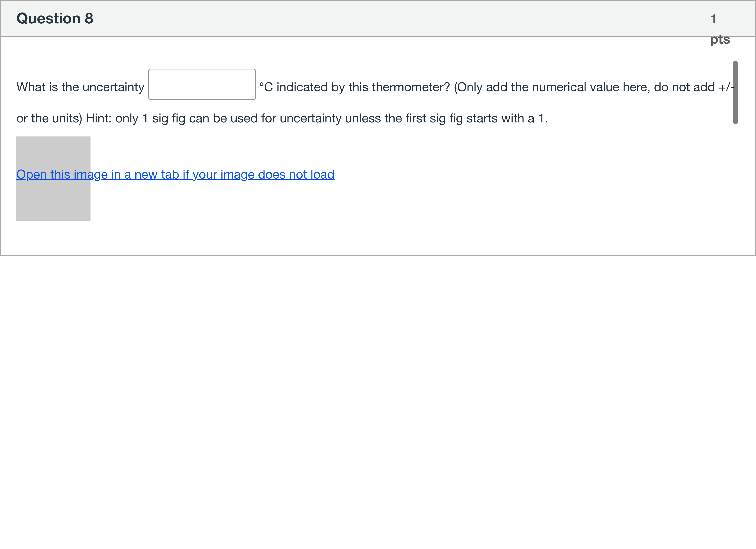This screenshot has width=756, height=549.
Task: Click the uncertainty answer input box
Action: coord(202,84)
